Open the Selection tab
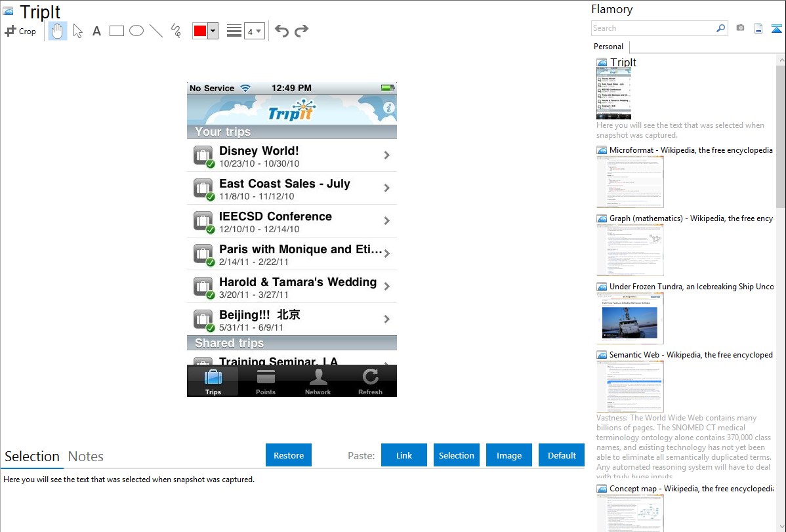The height and width of the screenshot is (532, 786). (32, 457)
